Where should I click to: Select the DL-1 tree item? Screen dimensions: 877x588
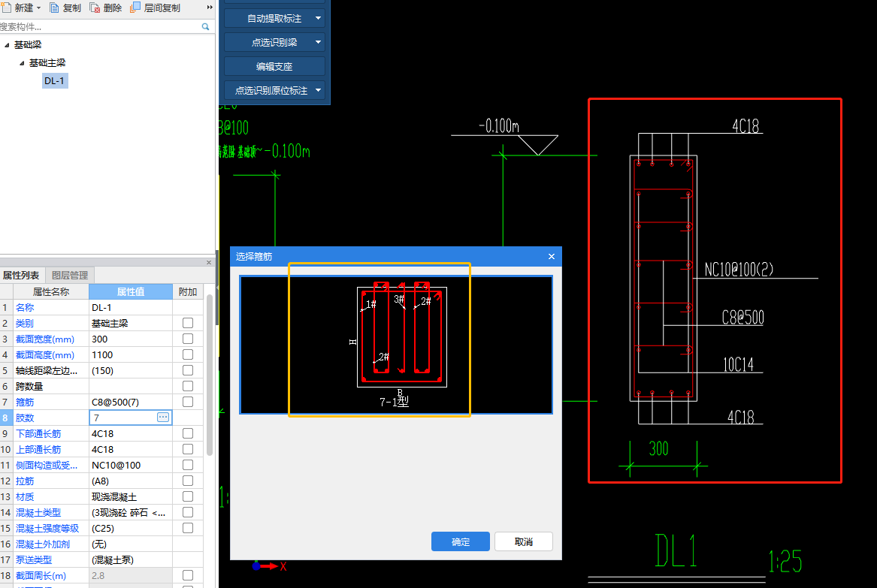(x=54, y=81)
